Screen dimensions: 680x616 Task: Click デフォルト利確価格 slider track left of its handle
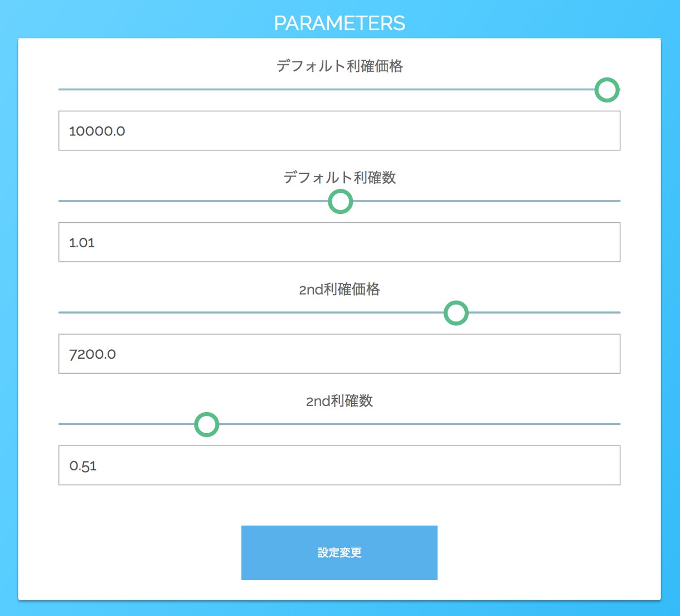[x=326, y=89]
